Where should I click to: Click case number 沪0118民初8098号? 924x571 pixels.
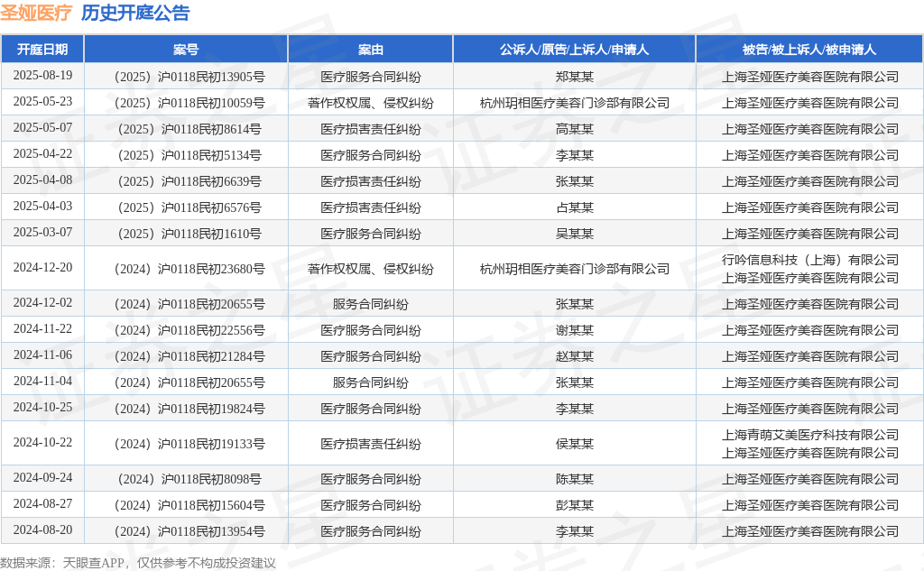pos(211,479)
